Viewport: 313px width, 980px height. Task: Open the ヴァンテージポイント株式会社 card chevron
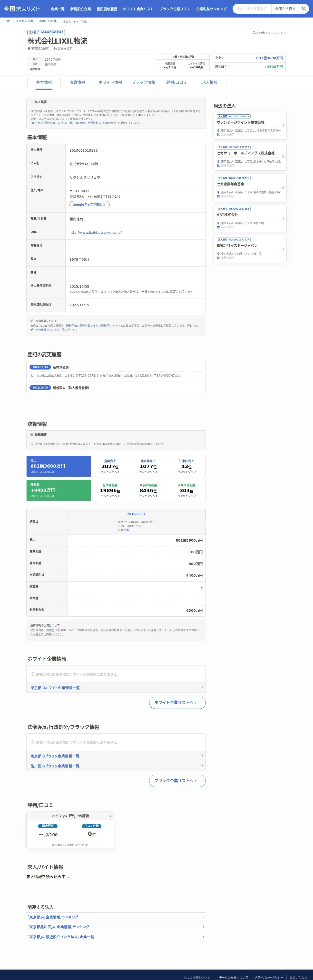pyautogui.click(x=283, y=126)
